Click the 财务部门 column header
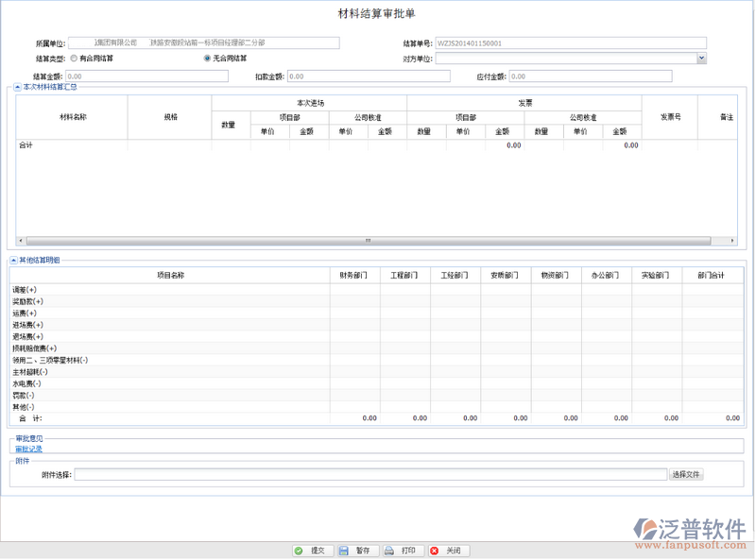756x560 pixels. [x=354, y=275]
